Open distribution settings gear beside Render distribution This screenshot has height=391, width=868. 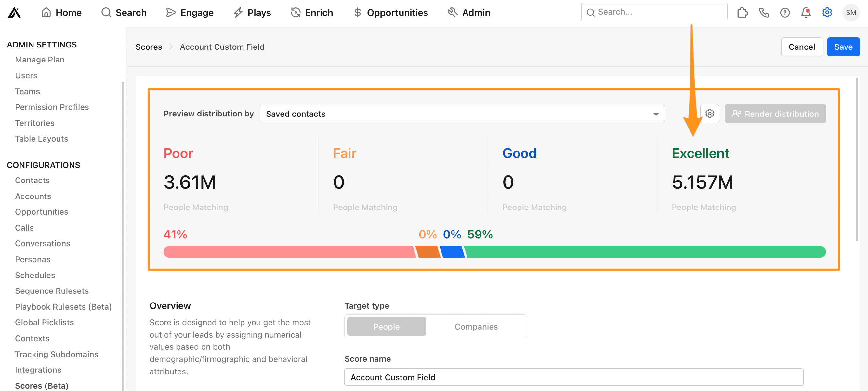710,114
